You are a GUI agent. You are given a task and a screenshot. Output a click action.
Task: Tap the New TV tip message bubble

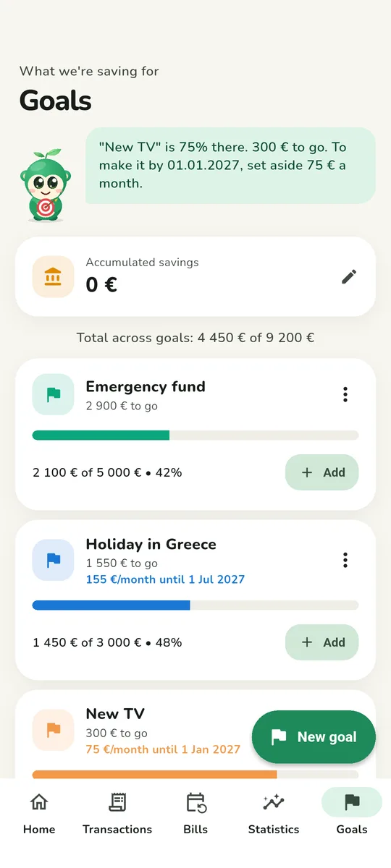click(x=231, y=166)
